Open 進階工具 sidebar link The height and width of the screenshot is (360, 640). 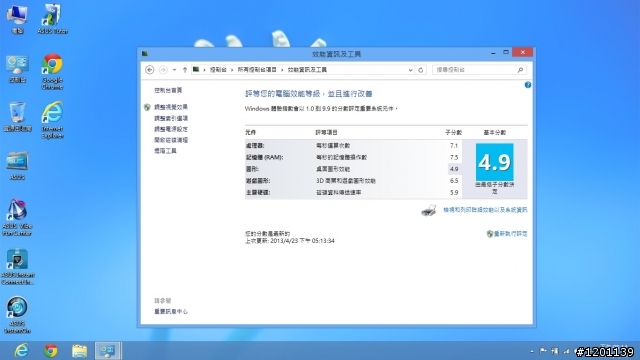pos(165,151)
